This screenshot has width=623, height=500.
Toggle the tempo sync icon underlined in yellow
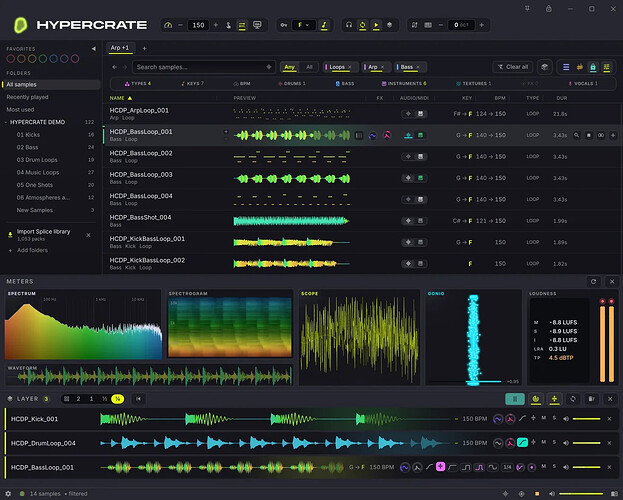click(242, 25)
